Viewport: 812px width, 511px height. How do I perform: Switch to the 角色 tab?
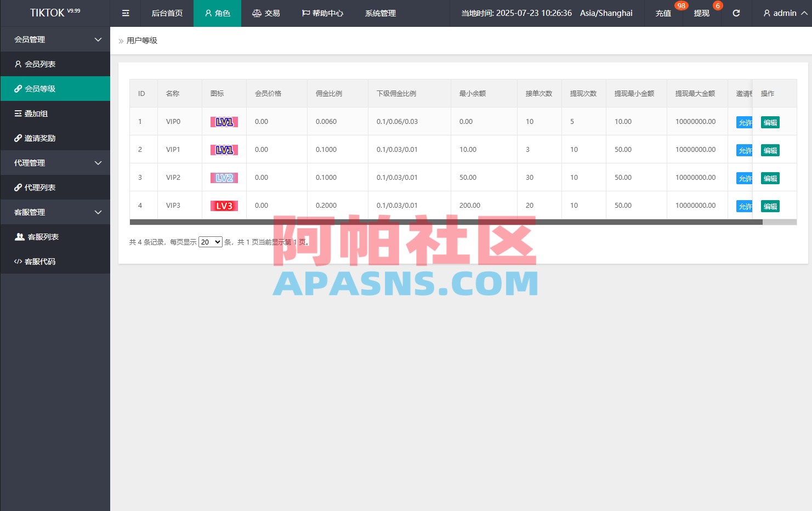217,13
